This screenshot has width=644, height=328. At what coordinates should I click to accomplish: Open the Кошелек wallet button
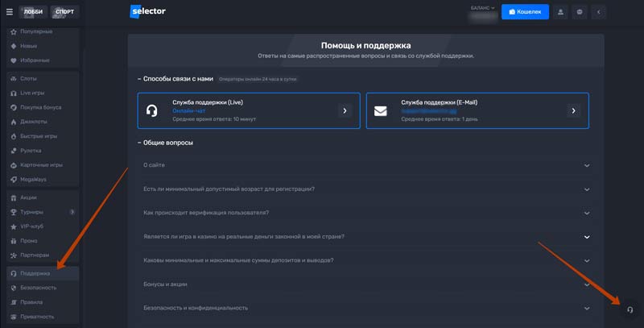[x=525, y=12]
